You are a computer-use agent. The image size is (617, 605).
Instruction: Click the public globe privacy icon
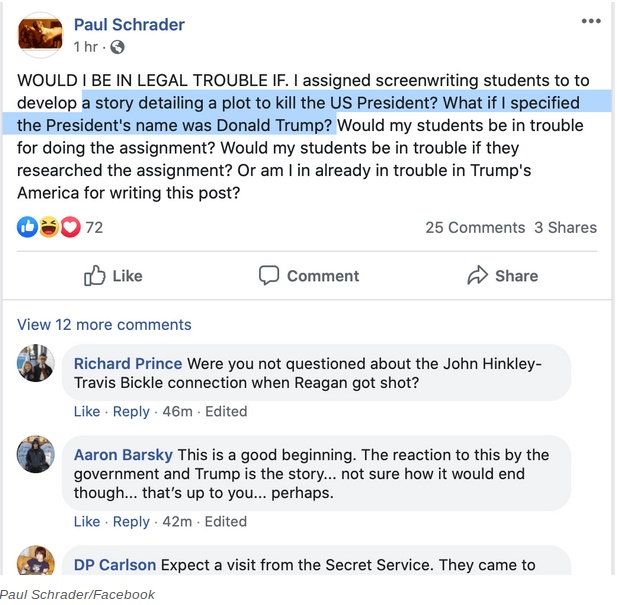(x=118, y=47)
